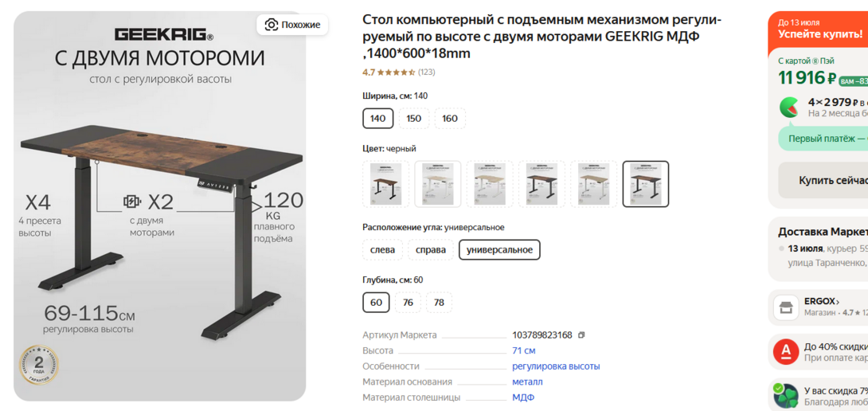Copy the article number 103789823168 icon
Image resolution: width=868 pixels, height=411 pixels.
point(581,335)
